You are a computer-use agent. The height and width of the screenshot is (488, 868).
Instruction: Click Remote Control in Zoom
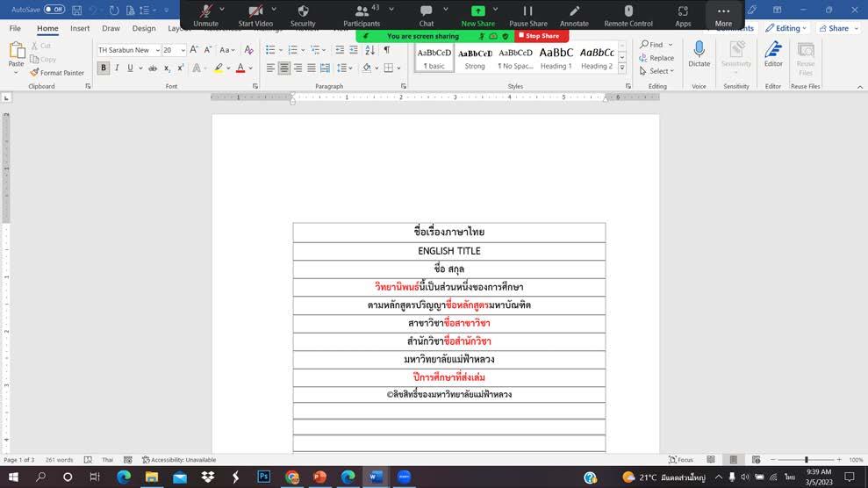coord(628,16)
